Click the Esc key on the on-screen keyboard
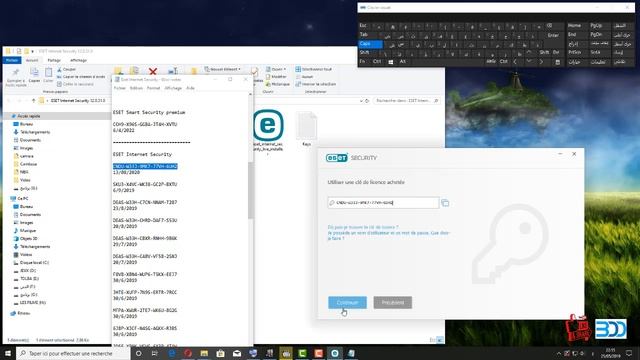 363,26
